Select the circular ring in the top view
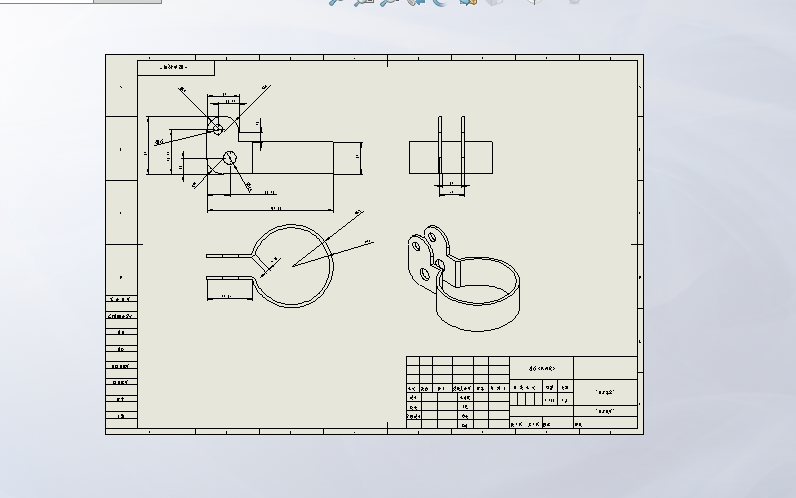796x498 pixels. [x=292, y=265]
